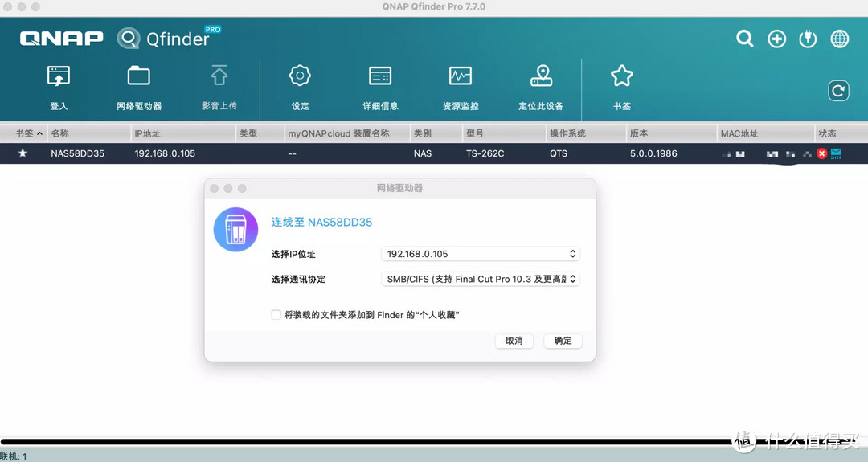Click the NAS device icon in dialog

point(235,230)
